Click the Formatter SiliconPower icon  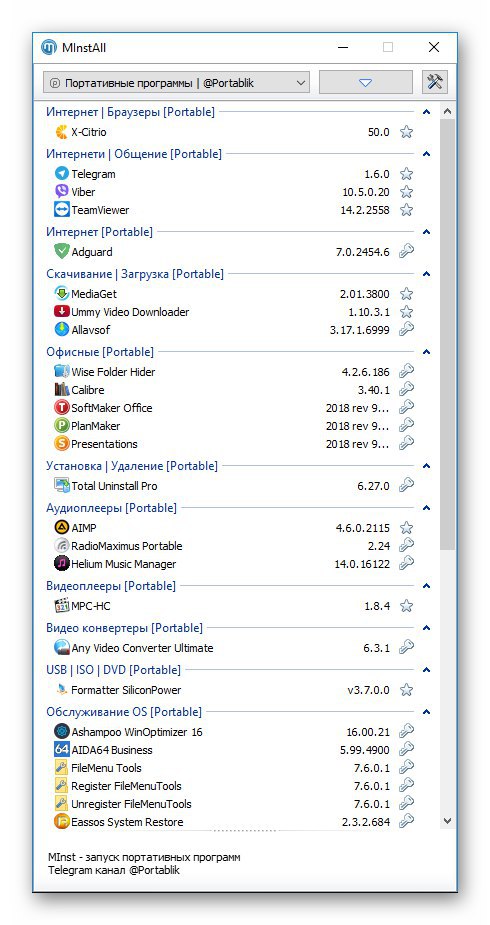click(x=61, y=690)
